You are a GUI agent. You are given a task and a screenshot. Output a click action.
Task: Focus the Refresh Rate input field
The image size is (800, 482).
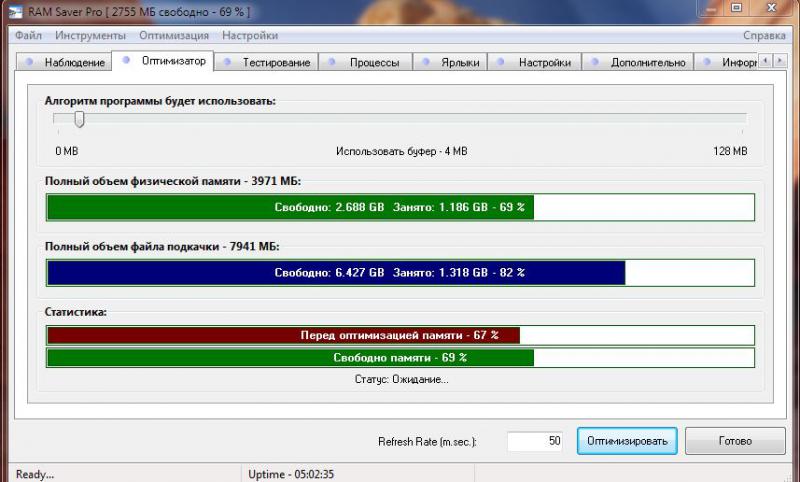[535, 441]
